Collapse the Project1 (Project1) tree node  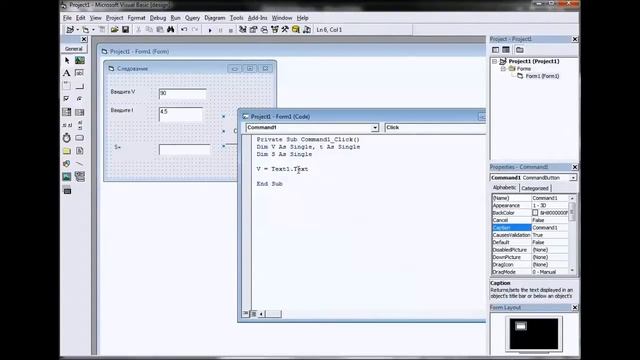pos(495,61)
